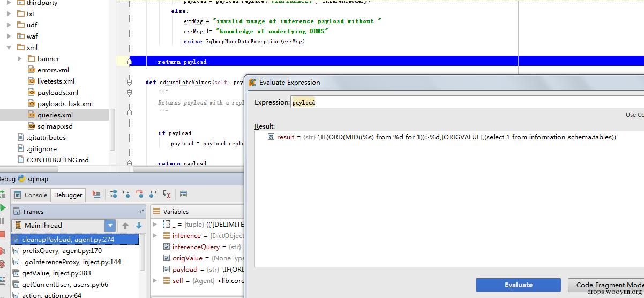The height and width of the screenshot is (298, 644).
Task: Open the Evaluate Expression calculator icon
Action: click(x=184, y=195)
